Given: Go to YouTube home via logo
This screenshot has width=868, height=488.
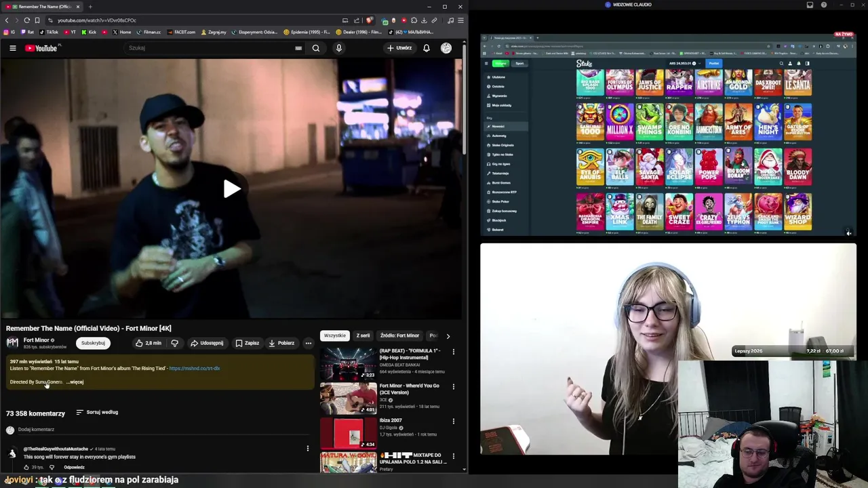Looking at the screenshot, I should tap(41, 48).
